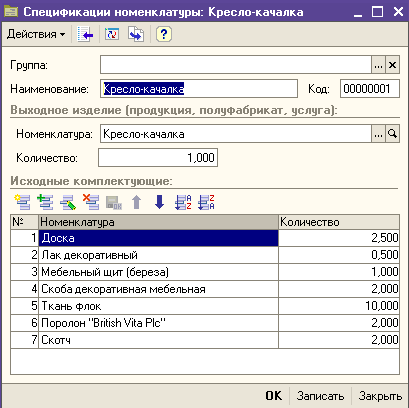
Task: Open the Действия dropdown menu
Action: 36,34
